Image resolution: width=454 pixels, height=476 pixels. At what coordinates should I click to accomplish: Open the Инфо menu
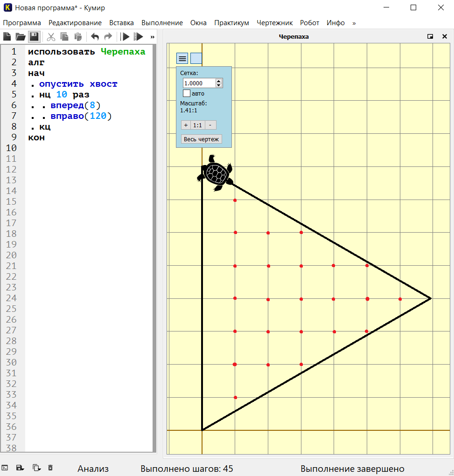pyautogui.click(x=336, y=23)
